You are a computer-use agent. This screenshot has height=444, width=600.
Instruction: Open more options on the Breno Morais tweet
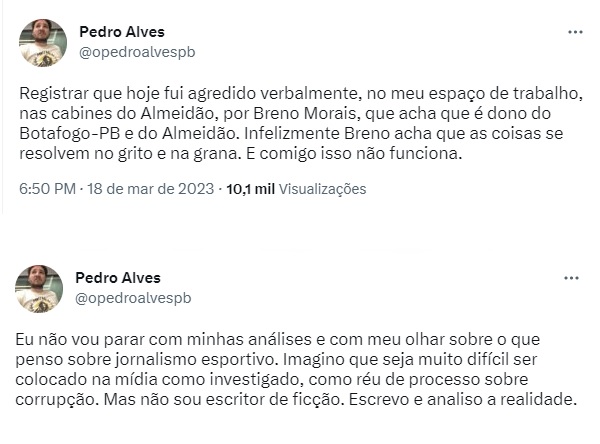(x=575, y=32)
